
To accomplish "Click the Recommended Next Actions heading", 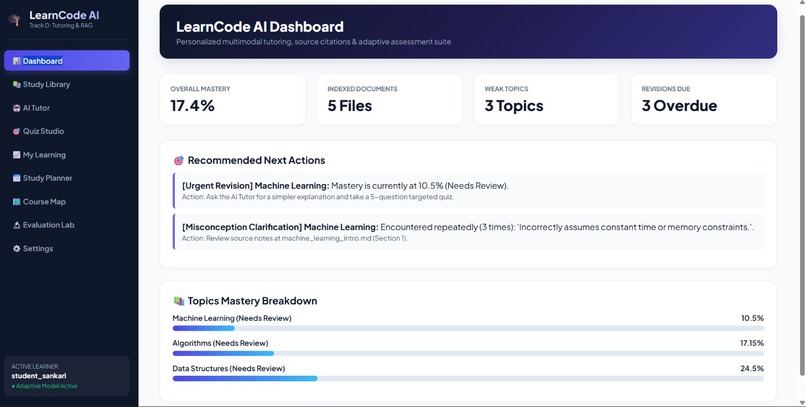I will tap(256, 160).
